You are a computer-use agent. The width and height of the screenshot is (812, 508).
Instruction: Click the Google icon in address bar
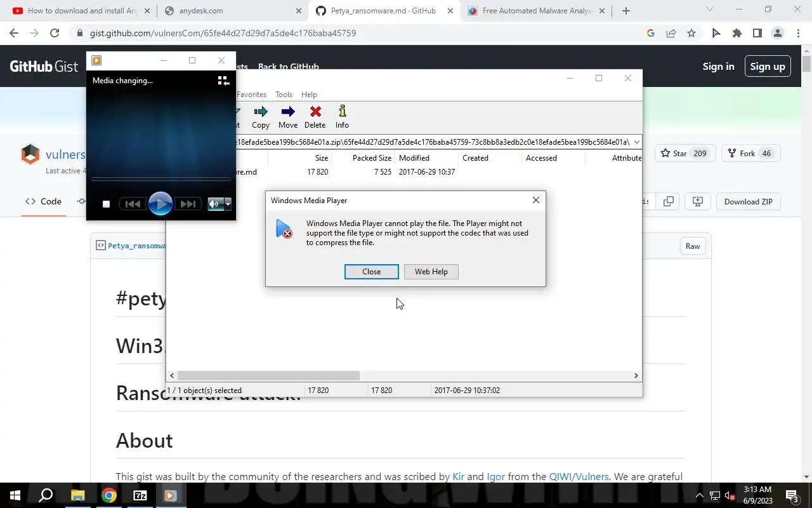(650, 33)
